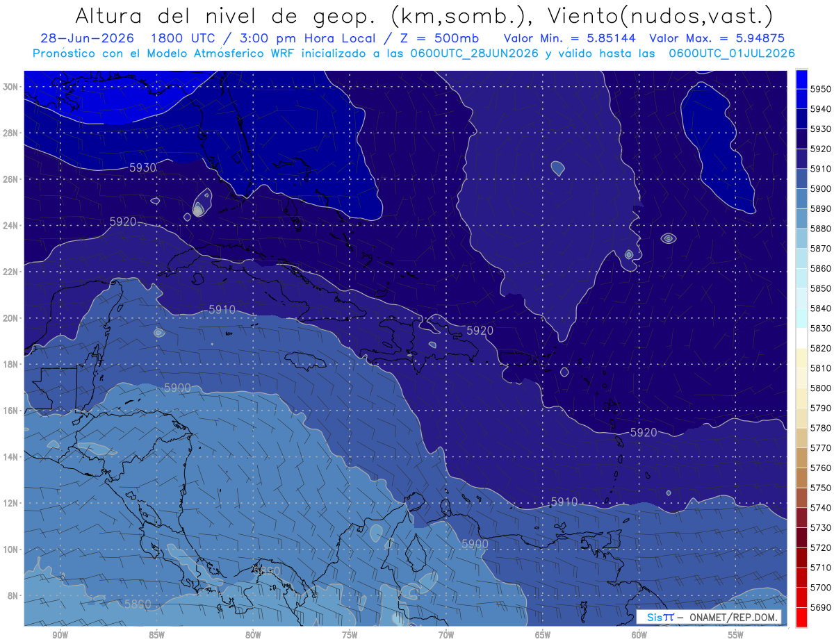834x644 pixels.
Task: Click the 60W longitude axis label
Action: tap(639, 635)
